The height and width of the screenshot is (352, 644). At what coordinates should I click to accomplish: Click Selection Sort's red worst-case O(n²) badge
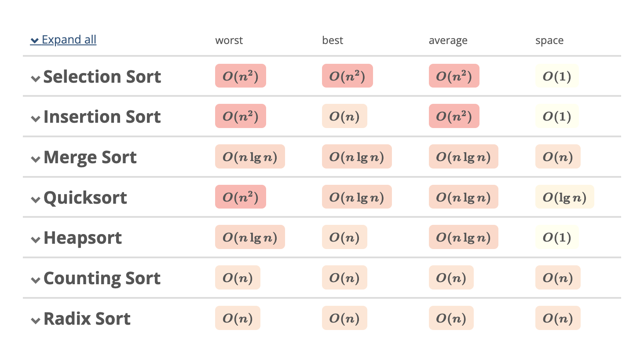241,76
